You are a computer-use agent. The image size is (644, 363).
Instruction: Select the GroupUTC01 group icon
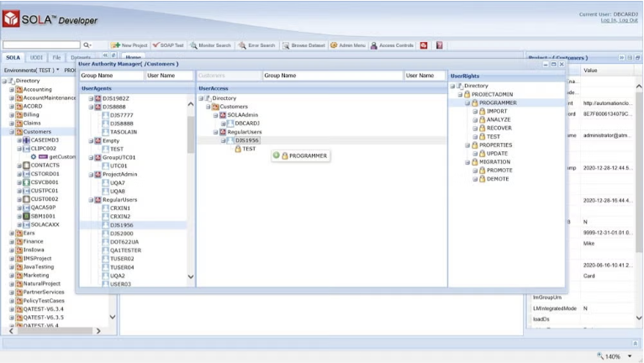coord(98,157)
